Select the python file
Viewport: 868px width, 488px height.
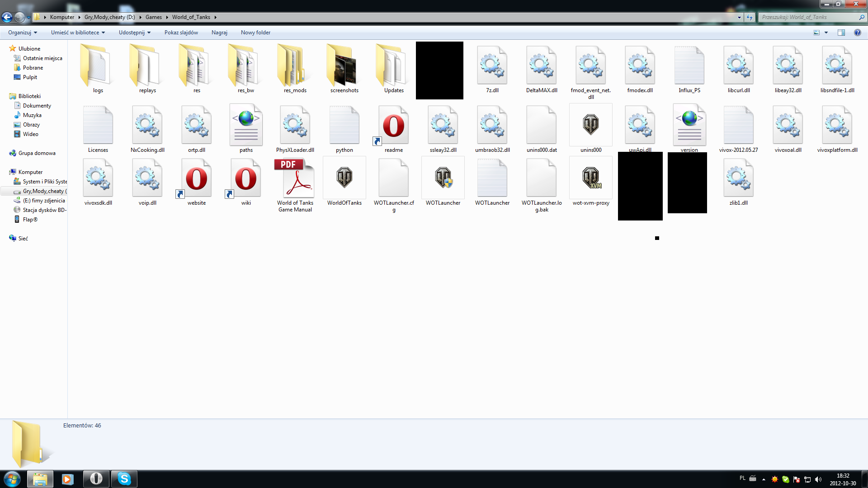click(x=344, y=128)
